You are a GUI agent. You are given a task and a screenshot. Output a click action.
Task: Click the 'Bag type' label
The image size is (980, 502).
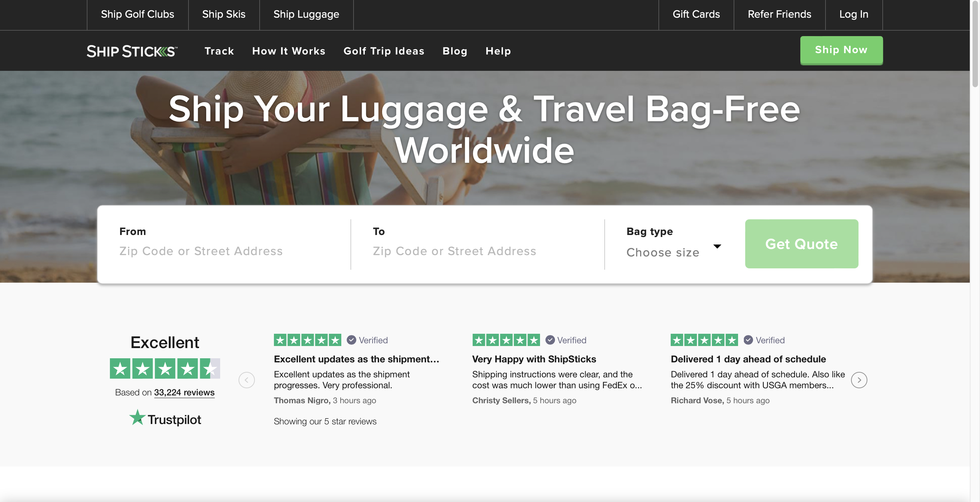649,231
